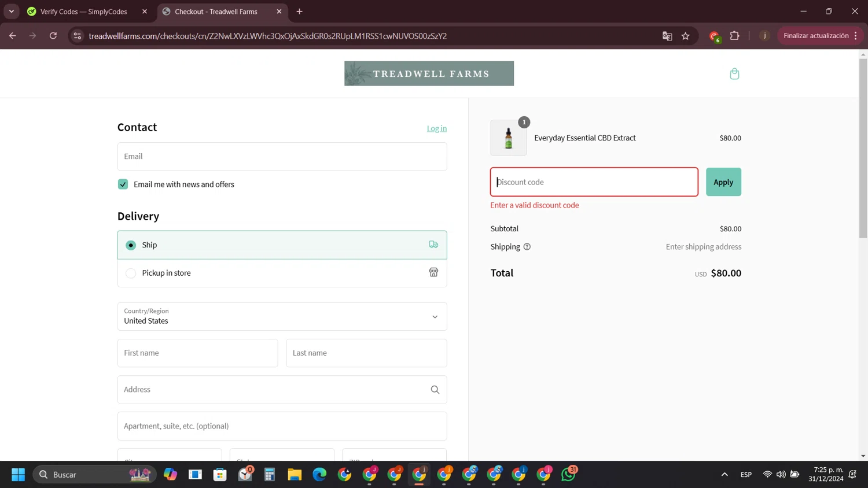868x488 pixels.
Task: Open Copilot from the taskbar
Action: click(x=170, y=475)
